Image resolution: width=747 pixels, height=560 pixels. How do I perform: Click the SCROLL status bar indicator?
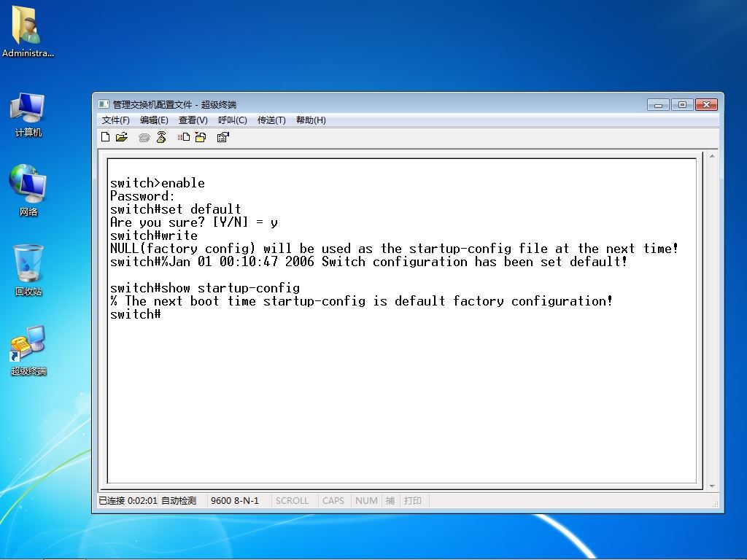(x=292, y=500)
